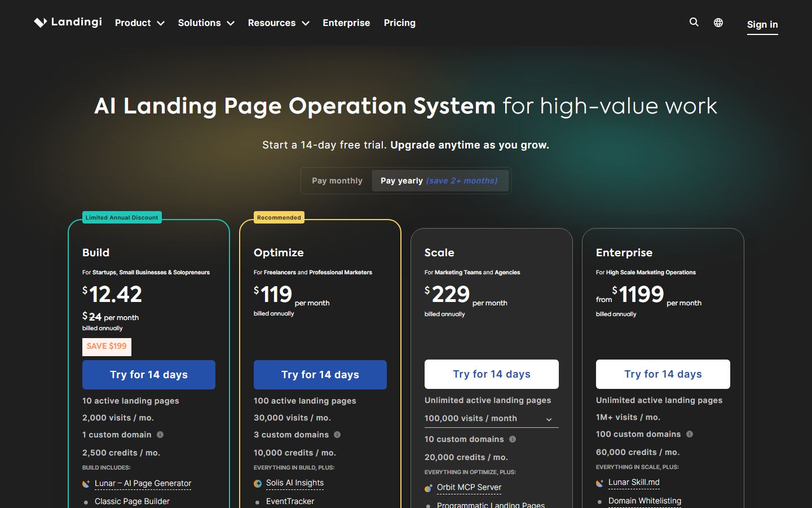Click the $119 price
This screenshot has height=508, width=812.
pos(273,294)
